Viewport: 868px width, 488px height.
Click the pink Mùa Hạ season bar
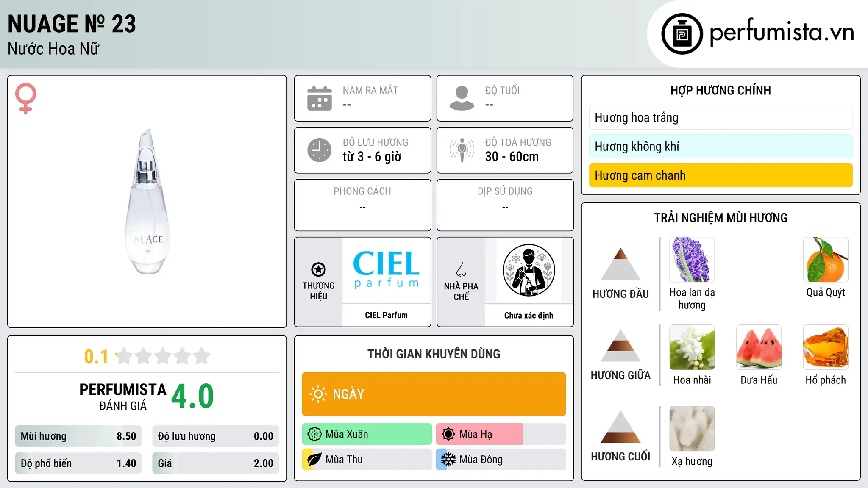click(x=501, y=434)
